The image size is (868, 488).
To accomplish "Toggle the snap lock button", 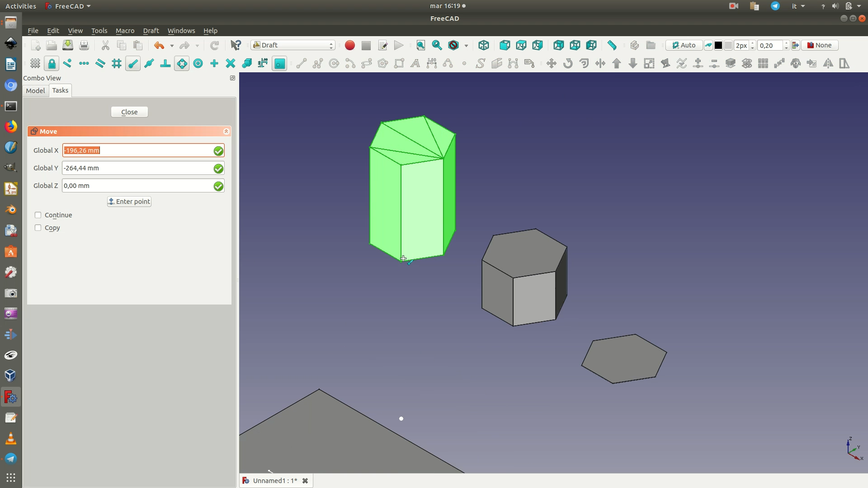I will point(52,64).
